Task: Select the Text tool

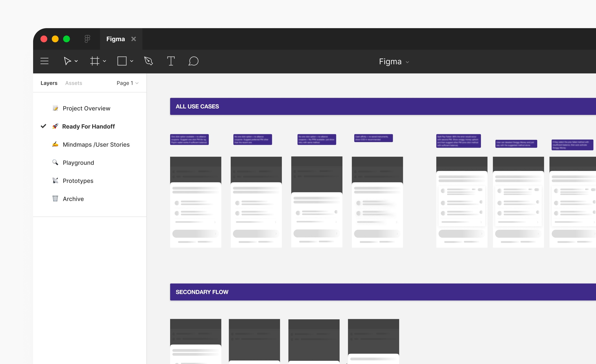Action: [171, 61]
